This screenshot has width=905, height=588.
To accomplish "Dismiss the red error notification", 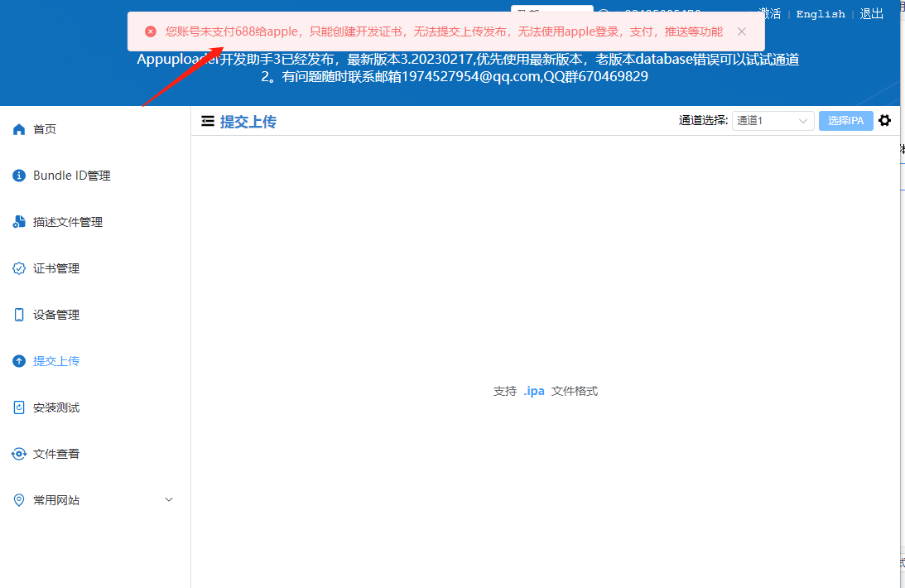I will pos(741,31).
